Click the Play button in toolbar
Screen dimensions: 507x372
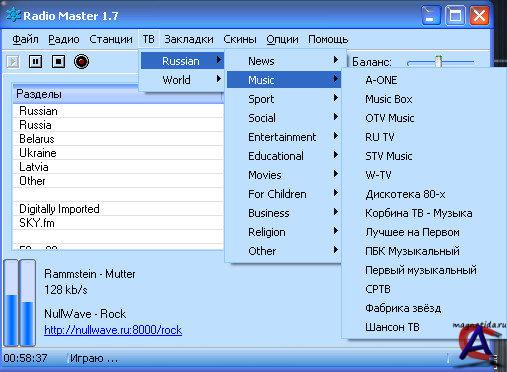(x=13, y=62)
